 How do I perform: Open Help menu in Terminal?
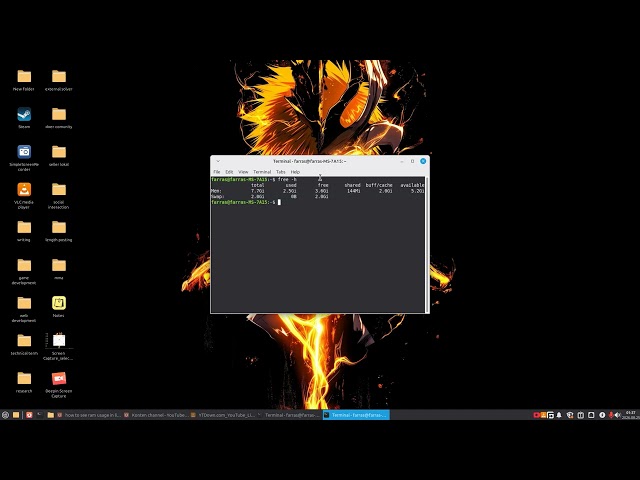point(295,172)
